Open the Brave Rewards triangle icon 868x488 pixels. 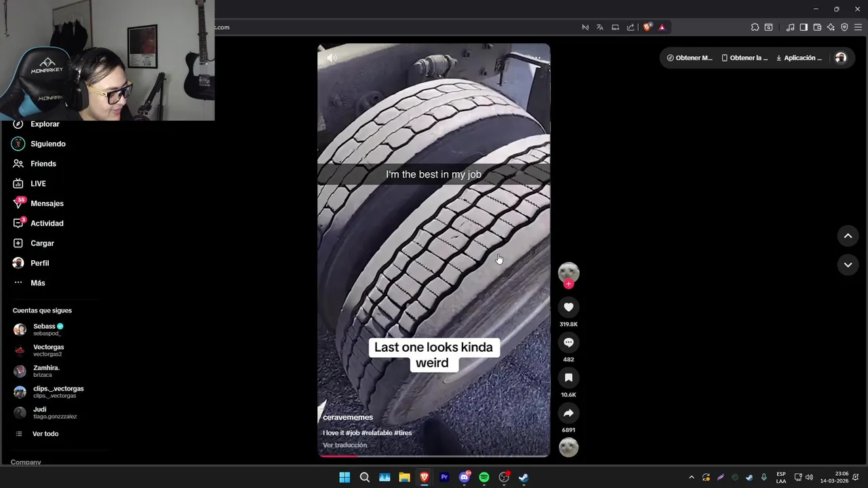tap(662, 27)
